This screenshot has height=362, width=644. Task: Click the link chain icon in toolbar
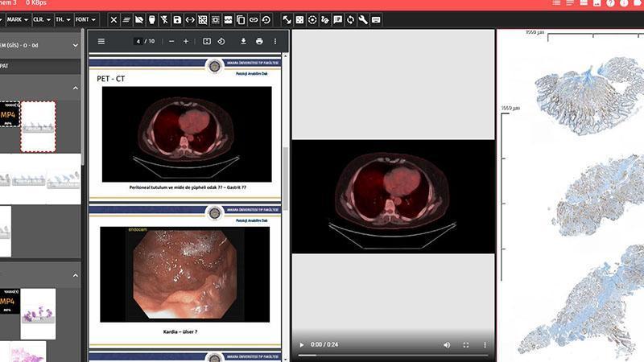coord(254,19)
